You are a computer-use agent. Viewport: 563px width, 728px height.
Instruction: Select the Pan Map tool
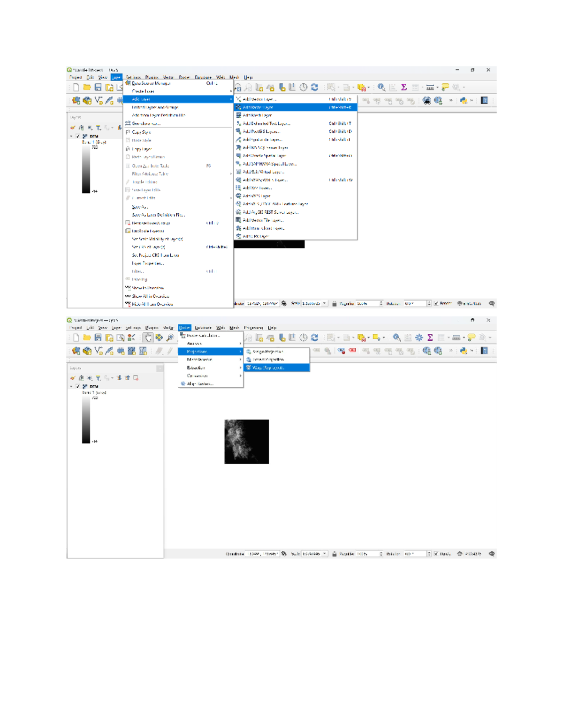coord(148,337)
